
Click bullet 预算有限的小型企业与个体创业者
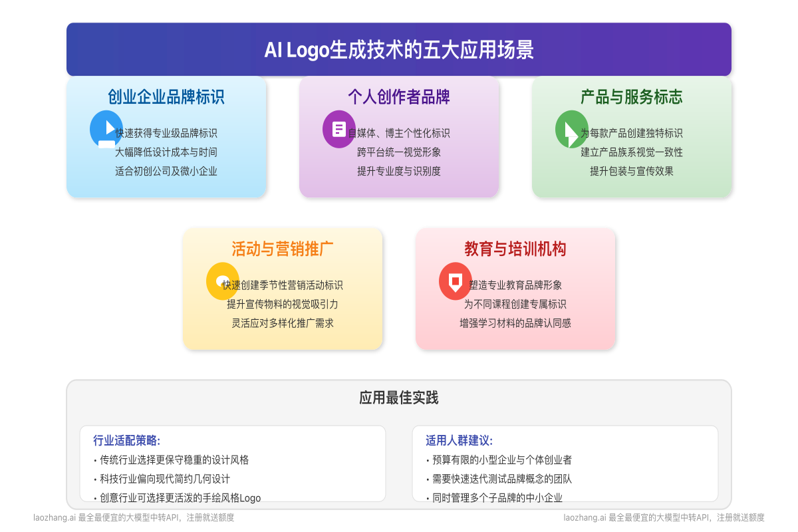[499, 460]
